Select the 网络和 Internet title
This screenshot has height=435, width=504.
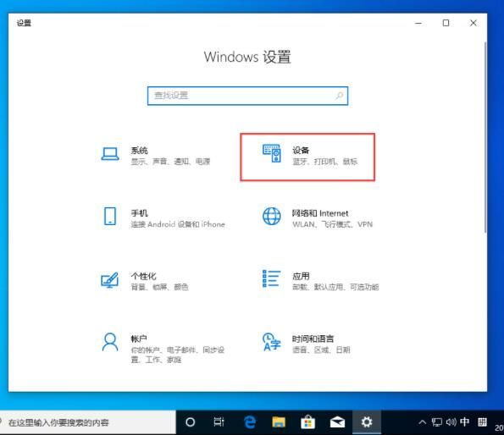pyautogui.click(x=320, y=213)
